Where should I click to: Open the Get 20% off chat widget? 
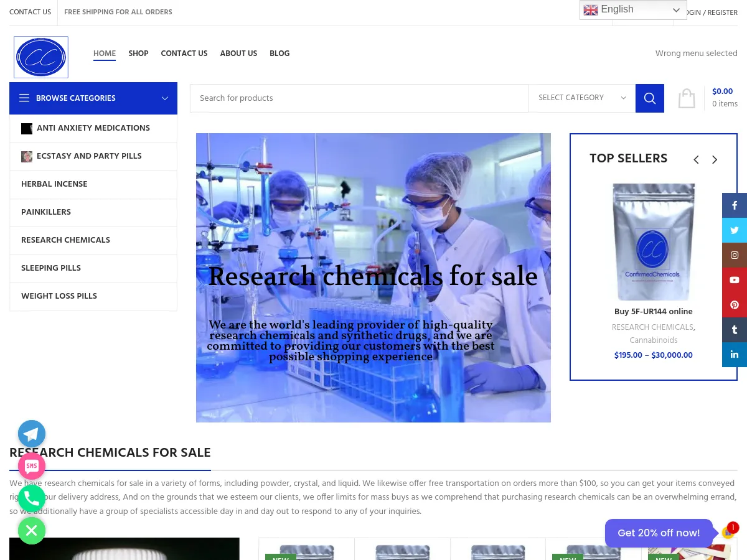click(659, 533)
